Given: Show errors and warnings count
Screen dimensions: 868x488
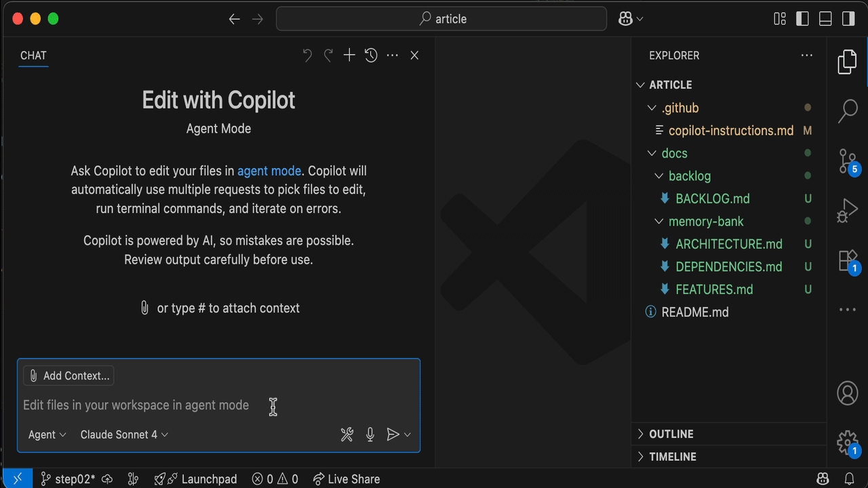Looking at the screenshot, I should [x=275, y=479].
